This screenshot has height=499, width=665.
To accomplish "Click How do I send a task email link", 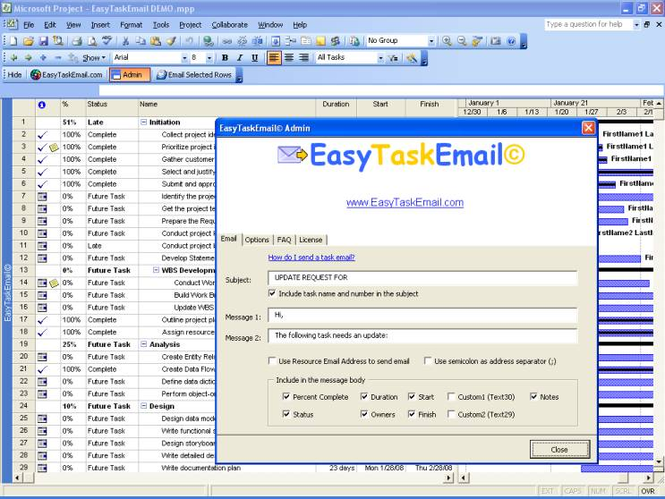I will [311, 257].
